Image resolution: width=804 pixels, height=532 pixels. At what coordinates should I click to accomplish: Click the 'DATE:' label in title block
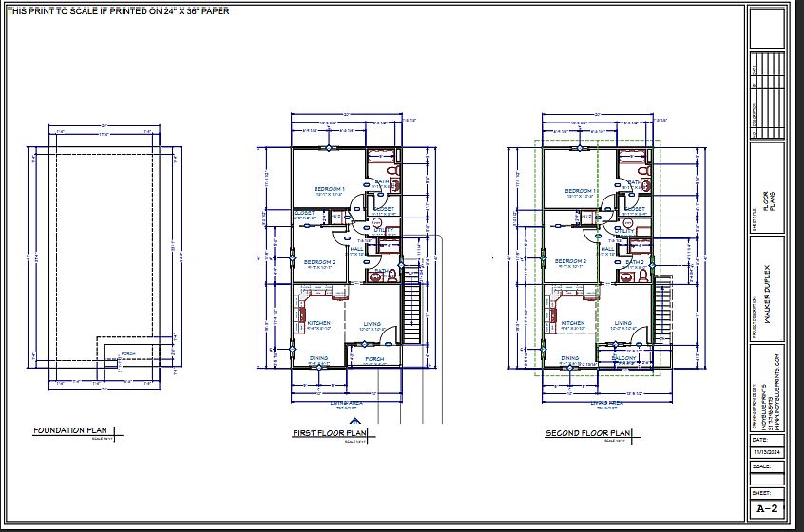pos(760,440)
